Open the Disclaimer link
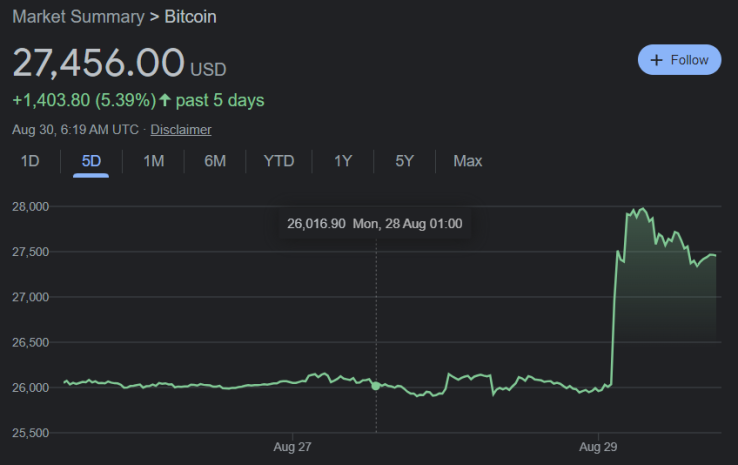Image resolution: width=738 pixels, height=465 pixels. pos(181,129)
